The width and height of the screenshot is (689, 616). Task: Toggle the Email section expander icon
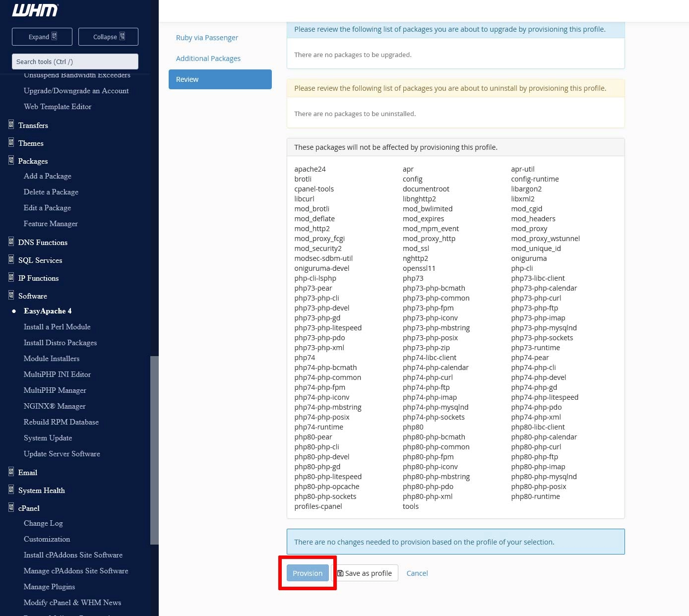tap(11, 472)
